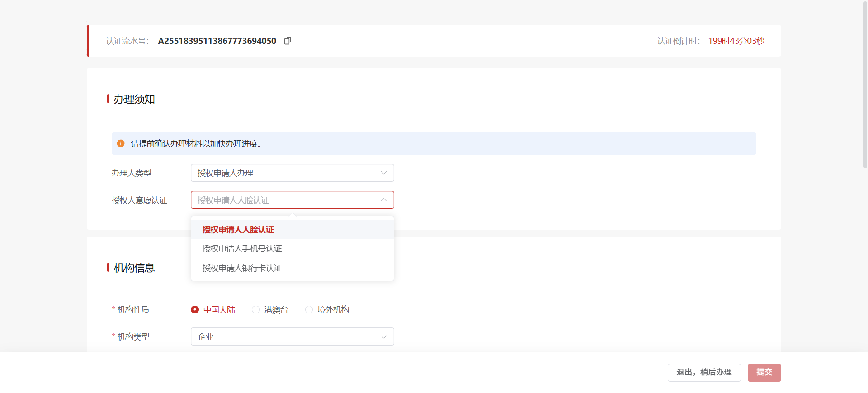Collapse the 授权人意愿认证 dropdown arrow
The width and height of the screenshot is (868, 393).
point(383,200)
